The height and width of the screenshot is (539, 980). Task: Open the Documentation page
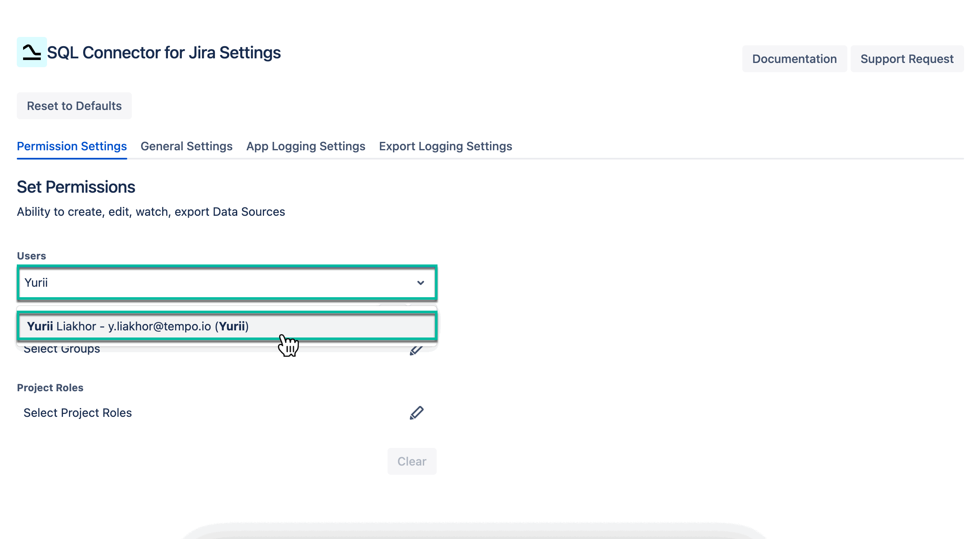tap(794, 59)
